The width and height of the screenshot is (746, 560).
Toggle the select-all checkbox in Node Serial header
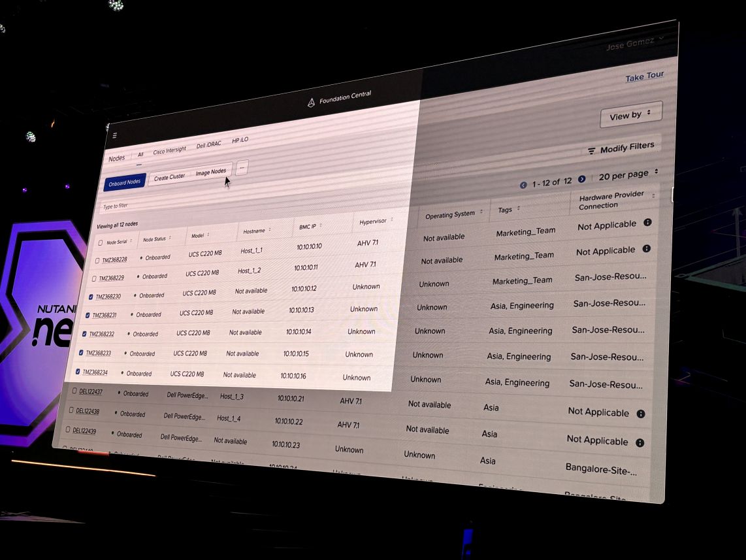pos(100,243)
